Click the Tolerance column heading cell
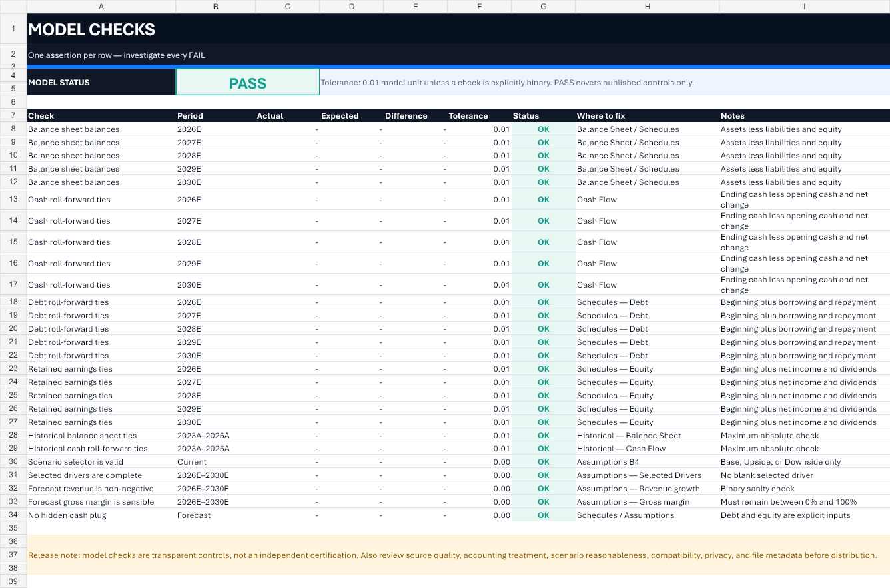This screenshot has width=890, height=588. coord(480,115)
